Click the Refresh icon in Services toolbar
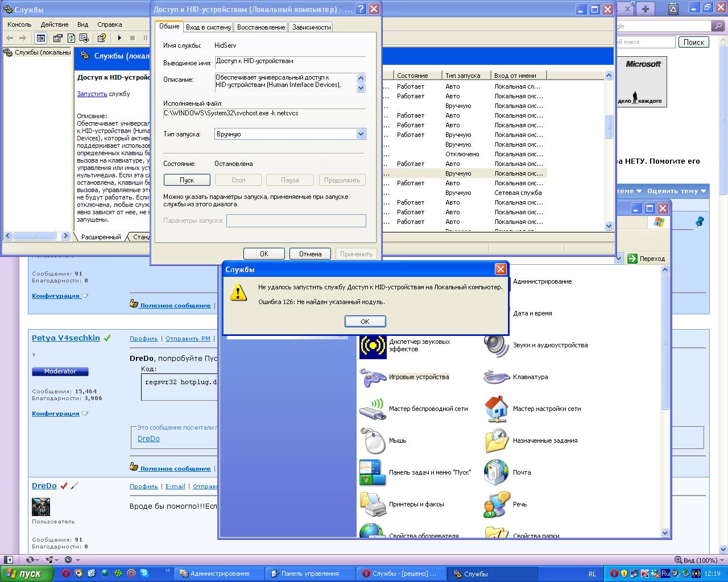 coord(71,38)
